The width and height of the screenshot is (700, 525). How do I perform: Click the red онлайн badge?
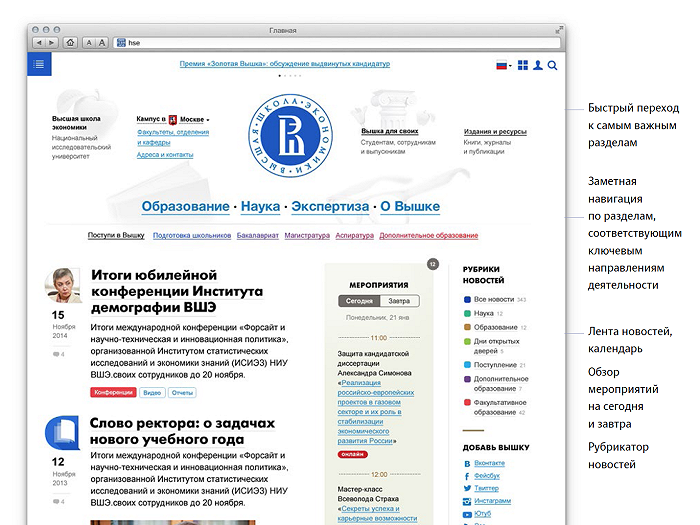[x=352, y=454]
